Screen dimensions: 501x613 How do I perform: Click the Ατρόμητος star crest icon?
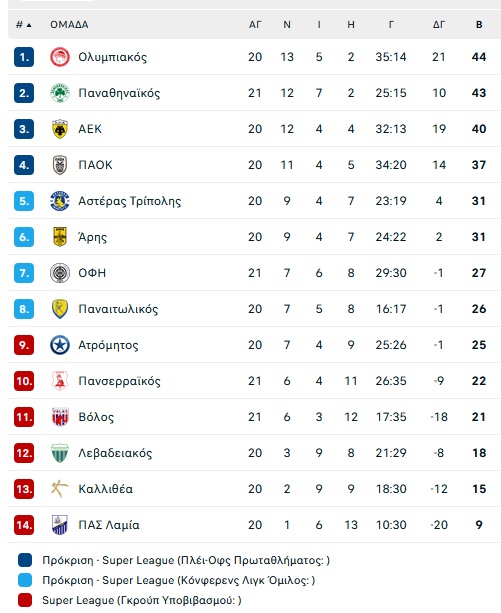click(60, 345)
